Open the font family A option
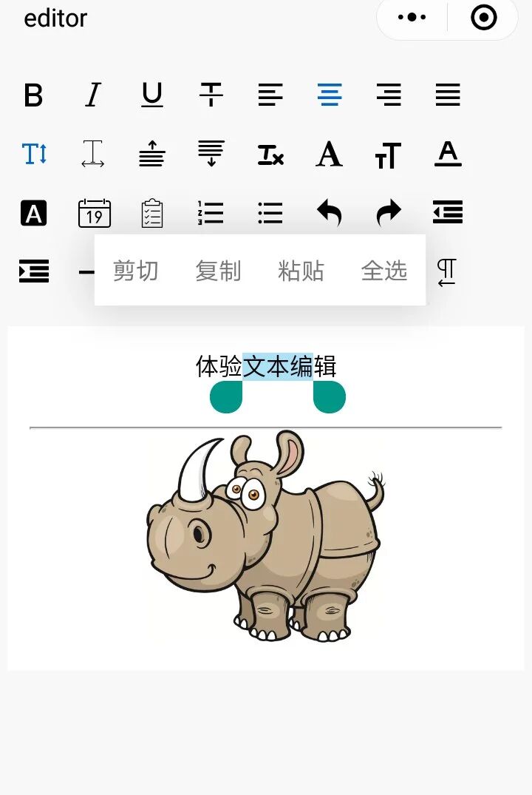The image size is (532, 795). 330,154
